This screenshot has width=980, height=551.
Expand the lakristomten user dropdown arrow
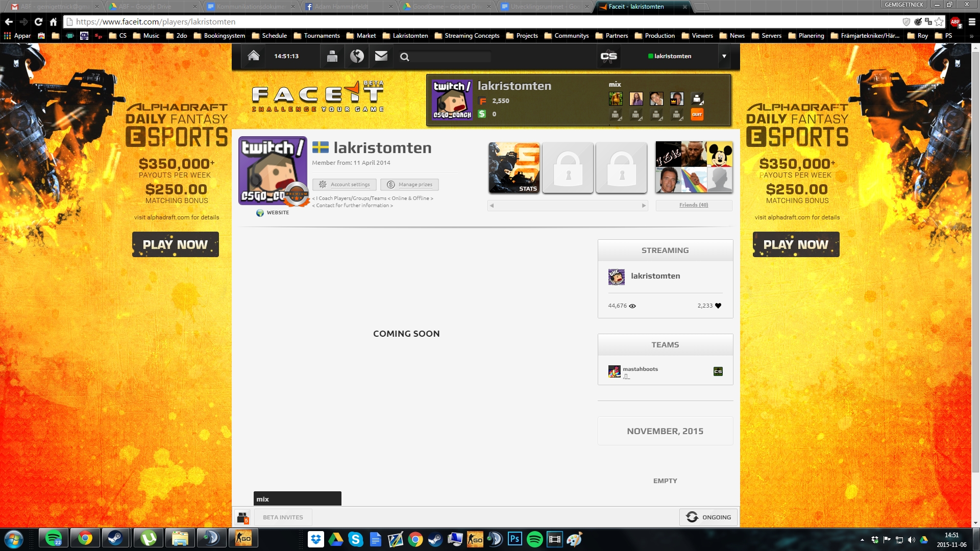click(x=724, y=56)
